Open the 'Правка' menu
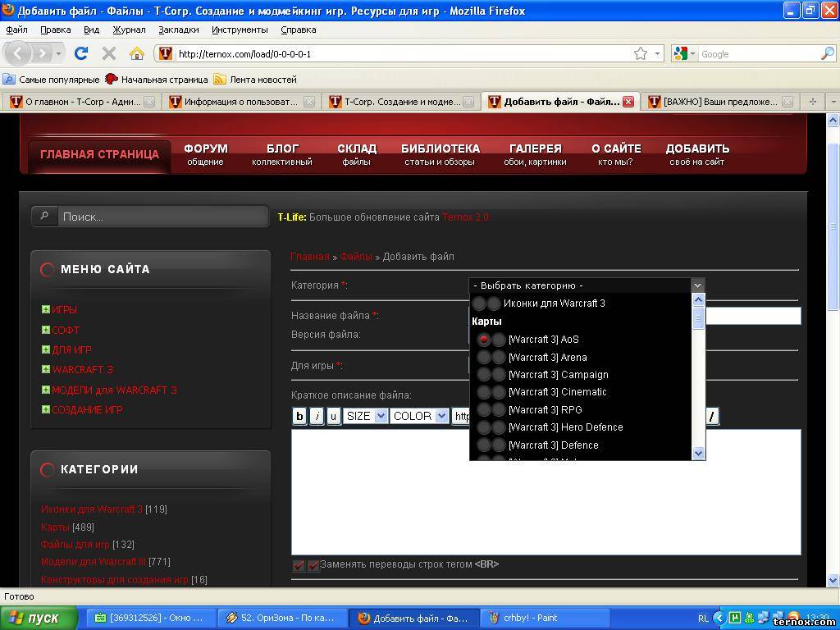Image resolution: width=840 pixels, height=630 pixels. pos(56,30)
